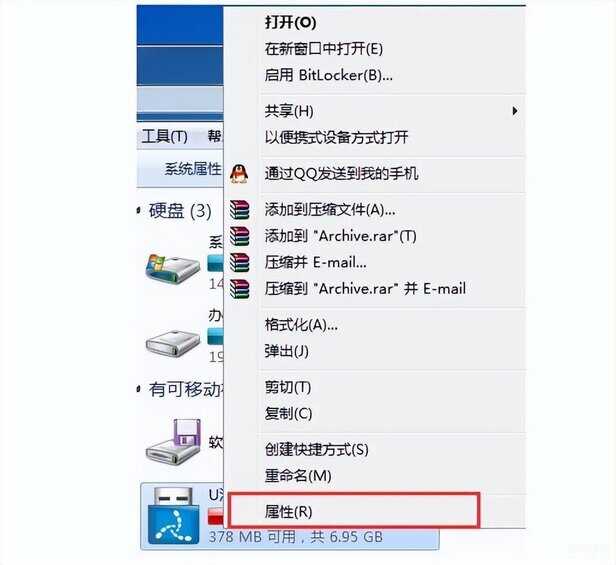616x565 pixels.
Task: Select the blue USB flash drive icon
Action: (173, 515)
